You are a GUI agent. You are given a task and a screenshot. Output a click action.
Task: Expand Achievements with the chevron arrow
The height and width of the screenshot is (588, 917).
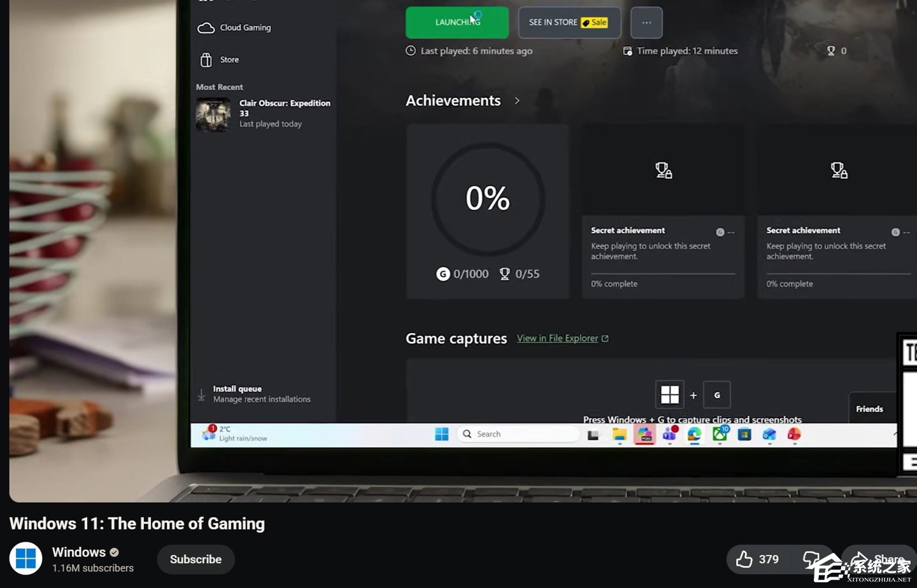tap(517, 101)
